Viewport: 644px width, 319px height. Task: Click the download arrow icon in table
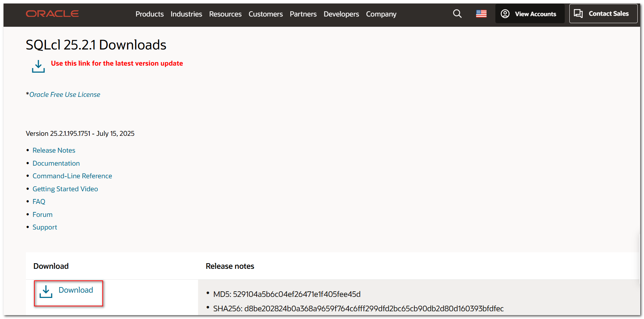click(x=46, y=291)
